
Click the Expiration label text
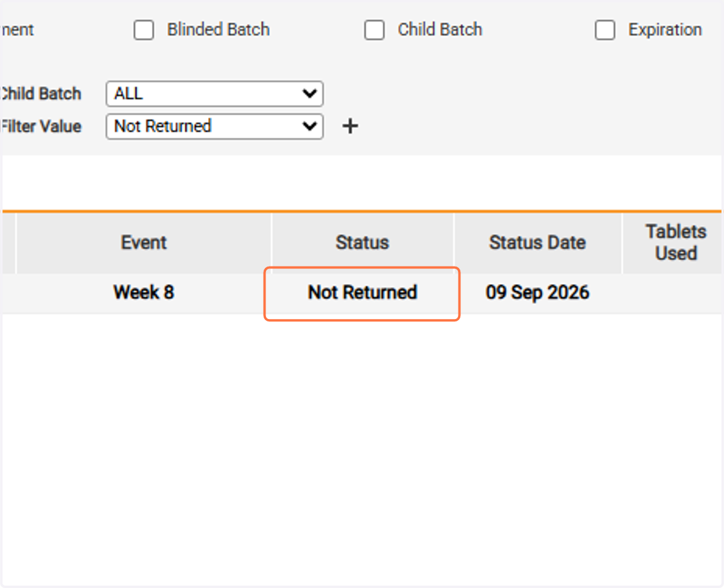(665, 30)
